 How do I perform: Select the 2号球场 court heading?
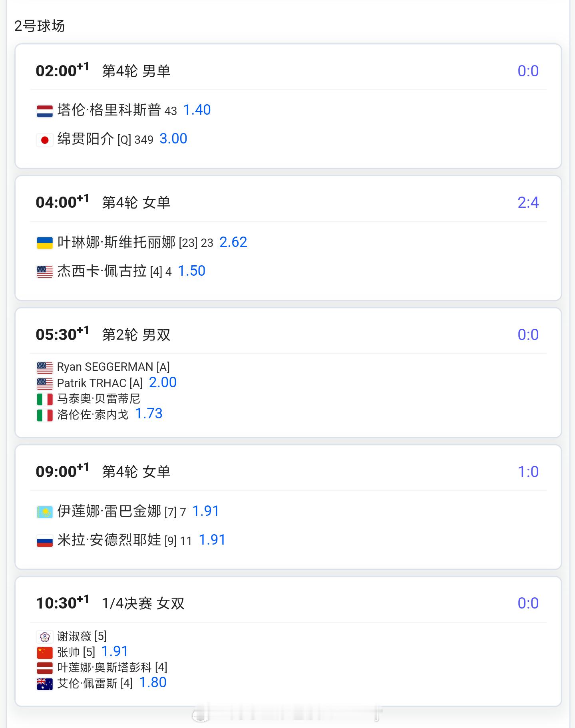click(x=40, y=26)
